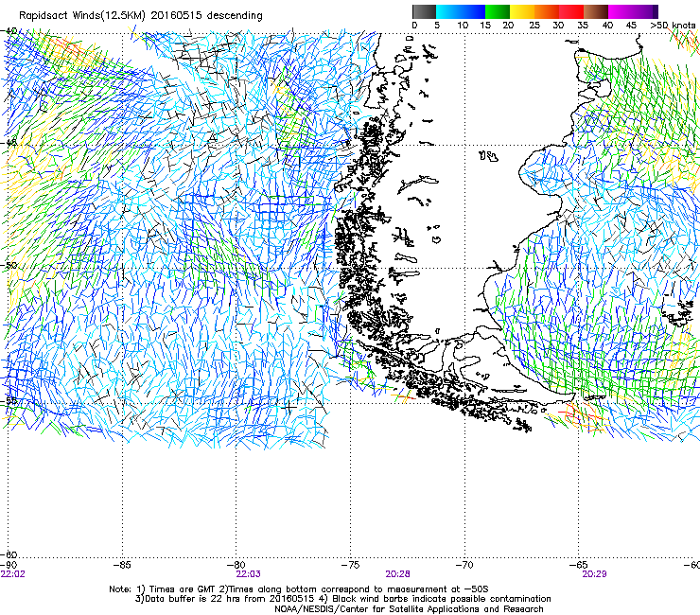This screenshot has width=700, height=615.
Task: Click the legend label '30'
Action: (558, 26)
